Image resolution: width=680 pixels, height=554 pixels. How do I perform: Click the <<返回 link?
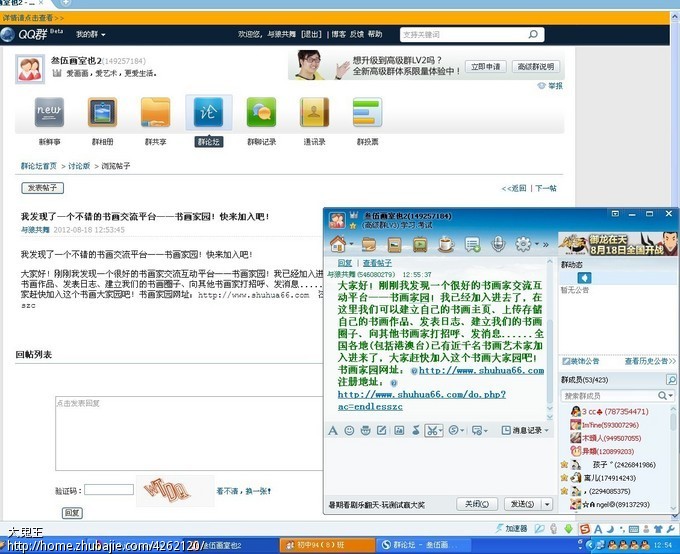coord(514,188)
